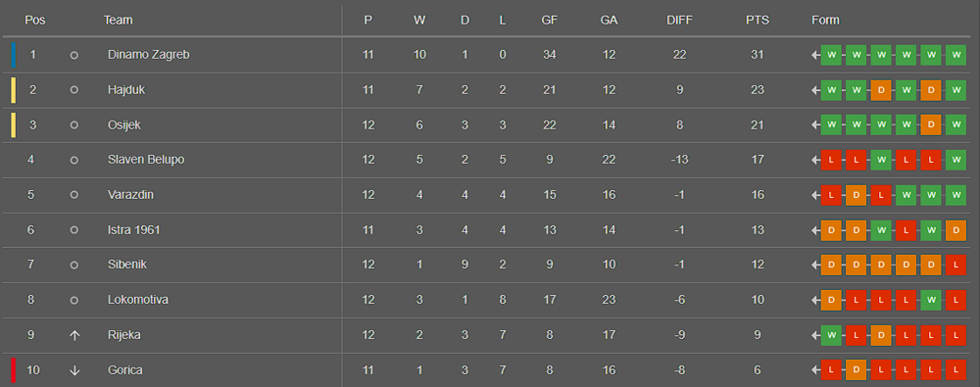Click the no-change circle icon beside Dinamo Zagreb
Viewport: 980px width, 387px height.
tap(73, 55)
